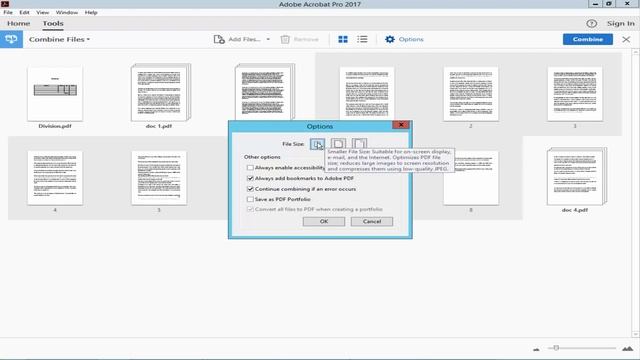
Task: Click the Add Files document icon
Action: tap(219, 39)
